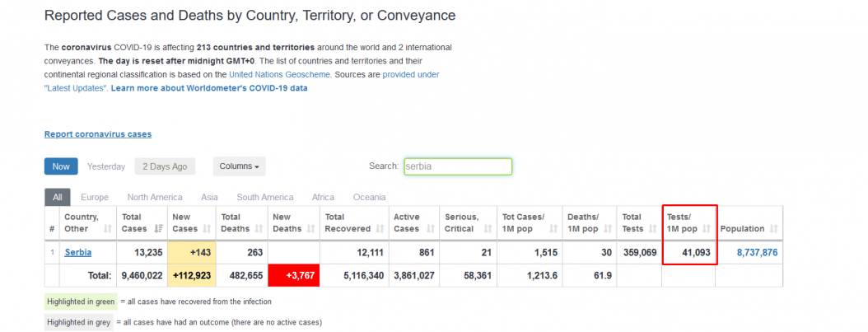The image size is (868, 332).
Task: Open Report coronavirus cases link
Action: click(98, 134)
